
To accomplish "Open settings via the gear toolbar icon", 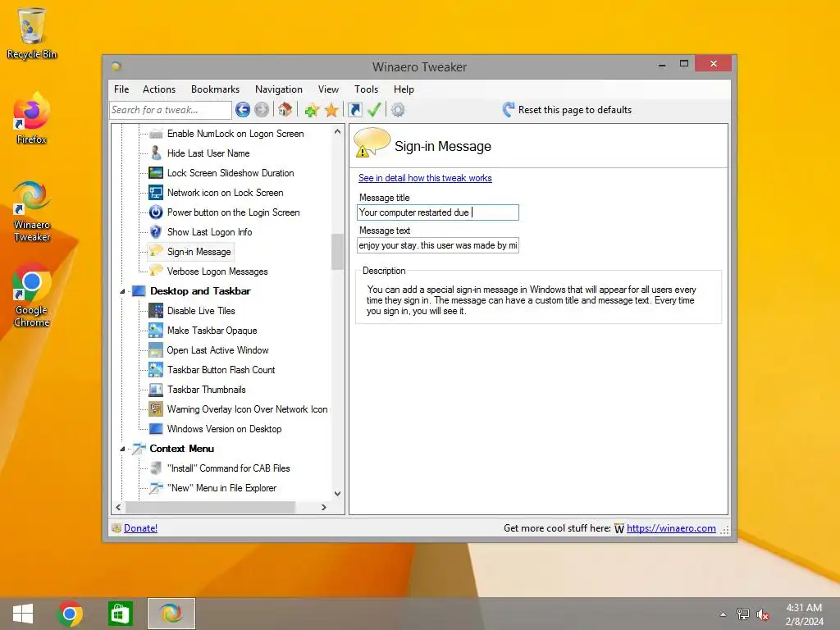I will click(398, 110).
